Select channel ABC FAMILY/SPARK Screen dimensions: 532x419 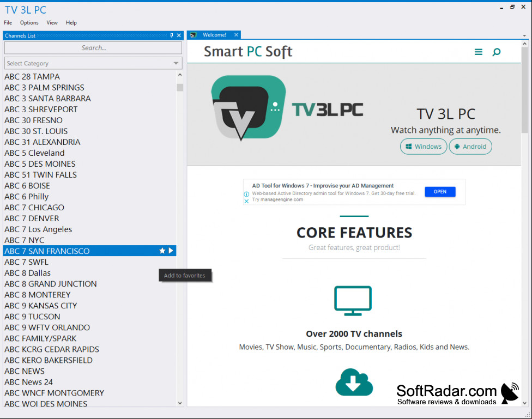point(89,338)
